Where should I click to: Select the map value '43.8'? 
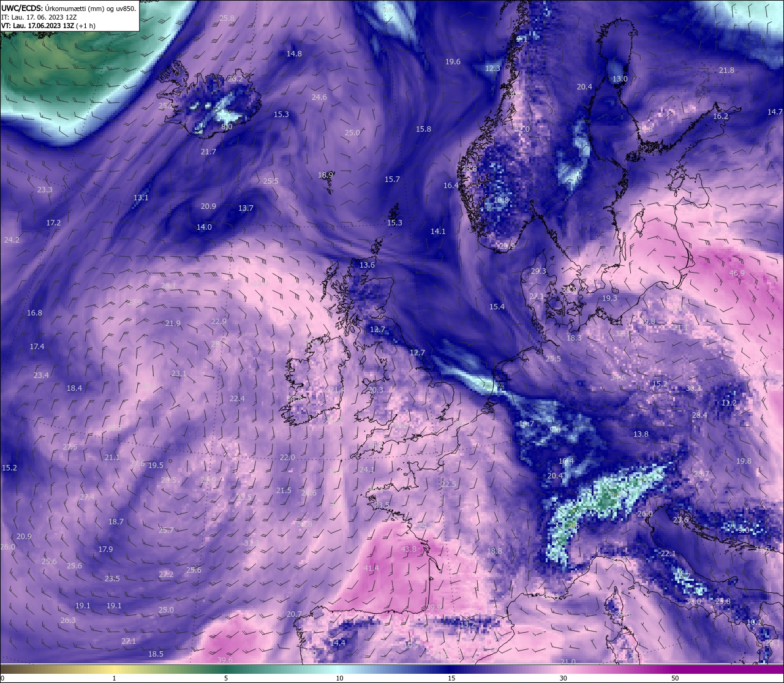409,549
